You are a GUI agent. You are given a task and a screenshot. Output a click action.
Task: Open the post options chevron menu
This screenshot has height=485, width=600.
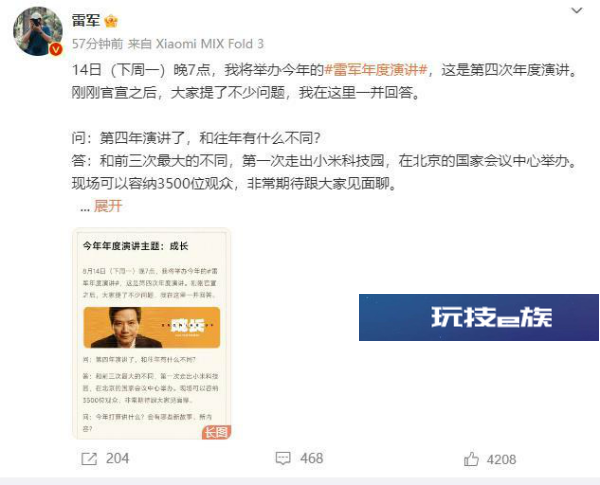577,11
